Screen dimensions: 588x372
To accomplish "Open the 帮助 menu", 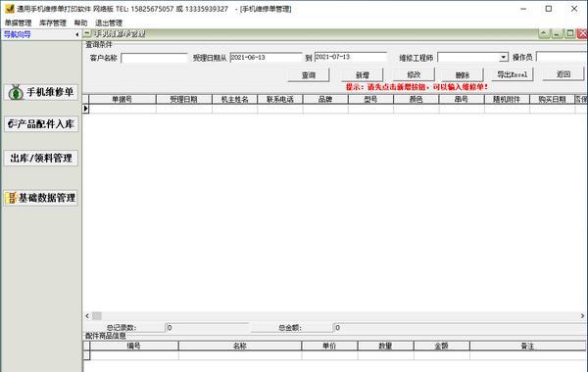I will 80,23.
